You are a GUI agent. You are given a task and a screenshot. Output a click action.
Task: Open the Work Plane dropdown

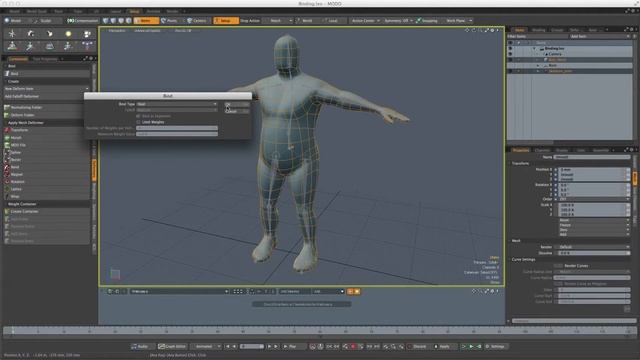[458, 20]
